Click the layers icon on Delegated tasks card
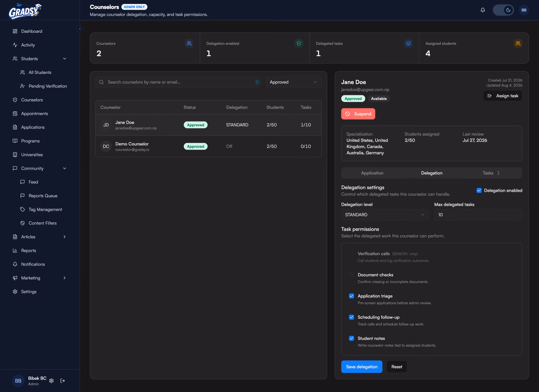Screen dimensions: 539x392 [x=408, y=43]
